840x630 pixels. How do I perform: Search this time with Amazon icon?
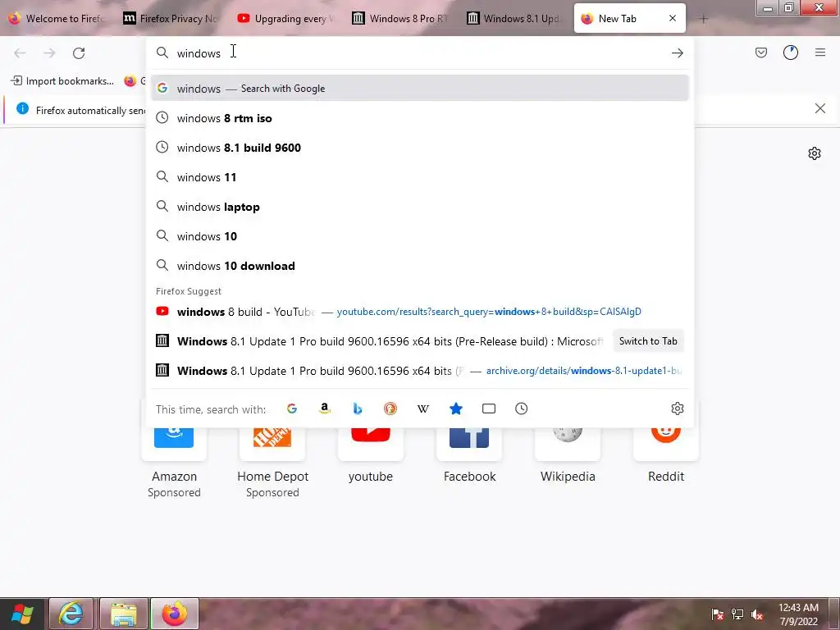(x=325, y=409)
